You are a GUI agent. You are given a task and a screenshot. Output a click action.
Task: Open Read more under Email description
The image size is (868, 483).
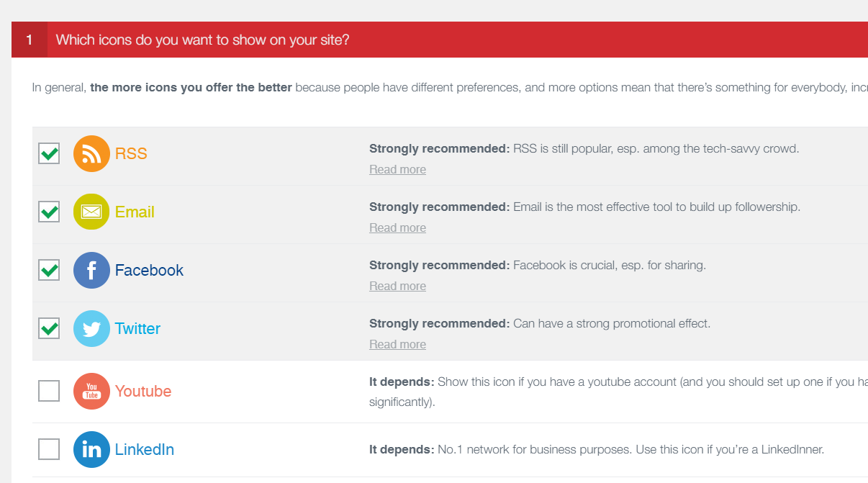[x=397, y=228]
